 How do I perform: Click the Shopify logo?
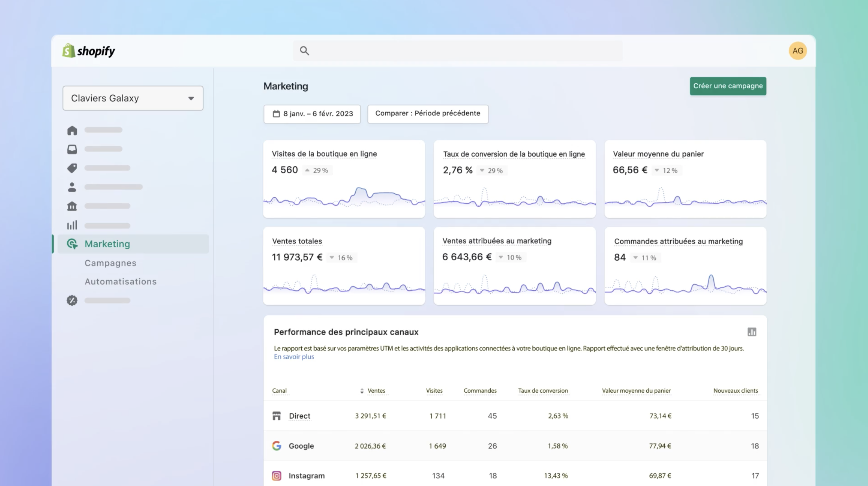[89, 51]
